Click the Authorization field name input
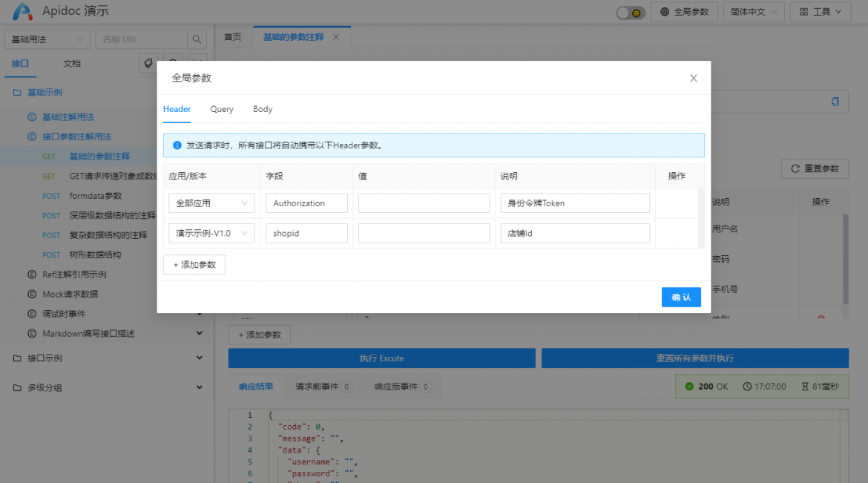This screenshot has width=868, height=483. (x=306, y=203)
